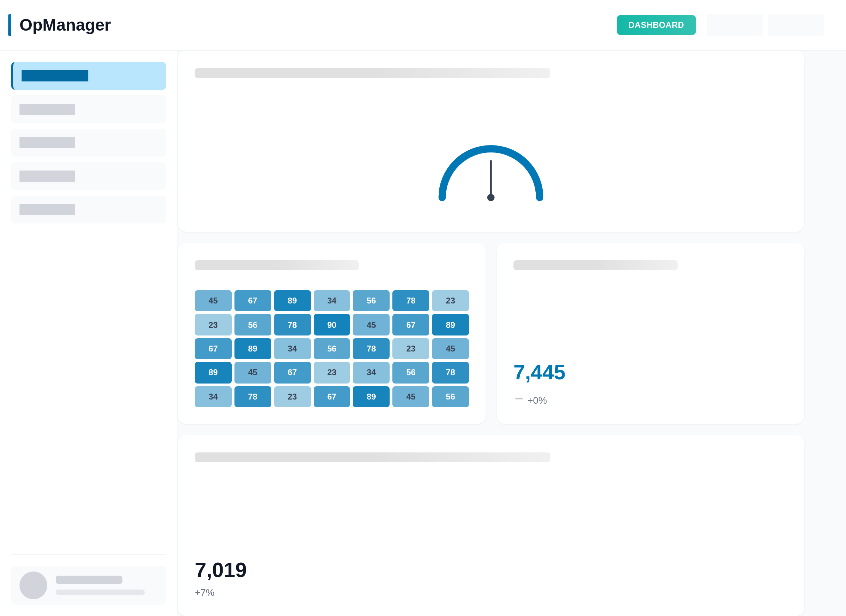Click the OpManager logo title
Image resolution: width=846 pixels, height=616 pixels.
[65, 25]
